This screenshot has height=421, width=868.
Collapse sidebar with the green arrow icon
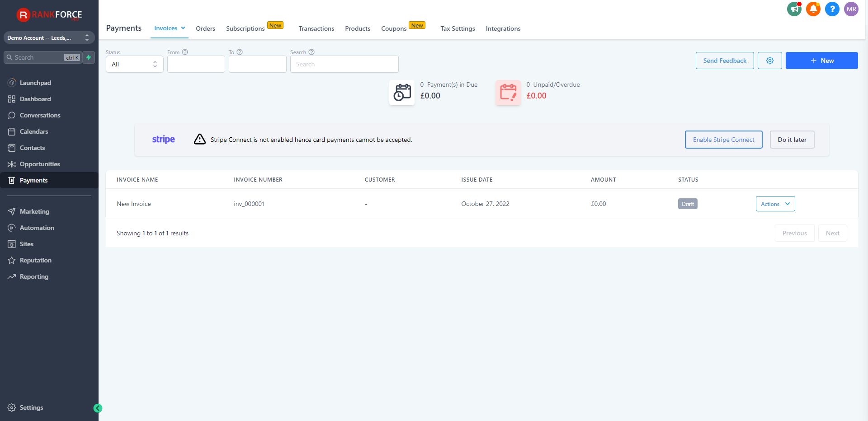(x=98, y=408)
